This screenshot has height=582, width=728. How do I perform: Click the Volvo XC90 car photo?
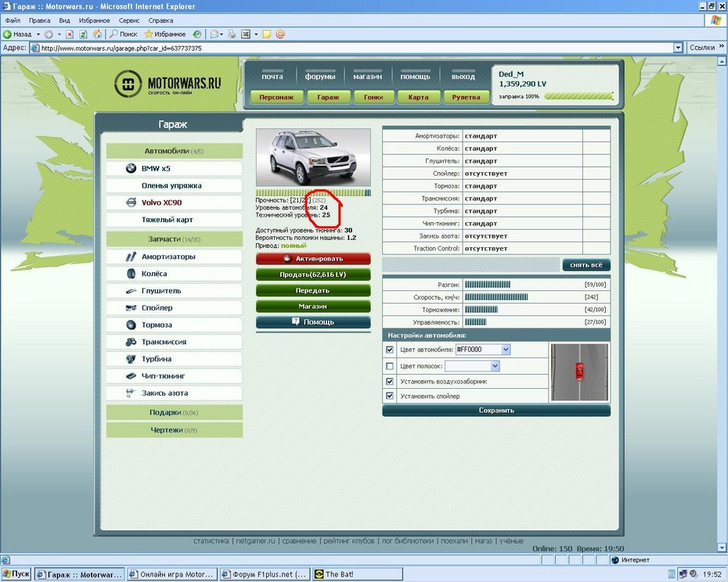(x=313, y=158)
